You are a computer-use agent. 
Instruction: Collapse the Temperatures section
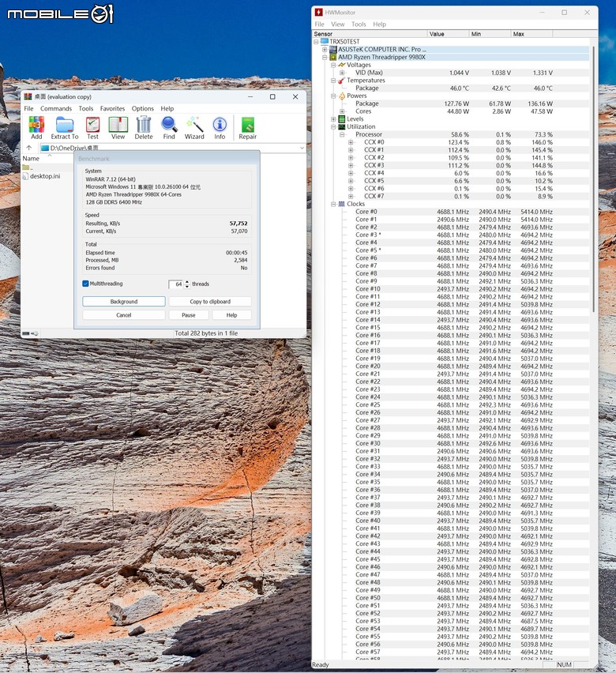(x=333, y=81)
